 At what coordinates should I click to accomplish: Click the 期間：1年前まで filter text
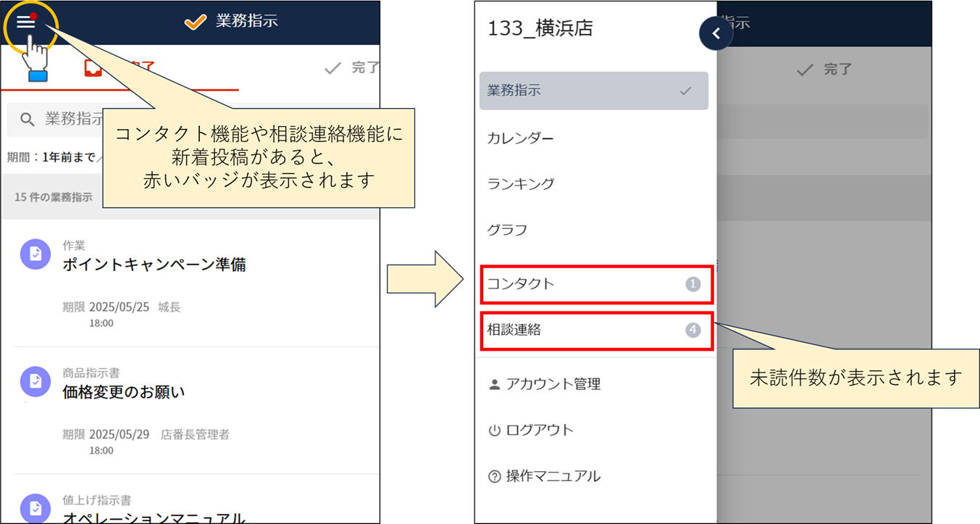tap(51, 157)
